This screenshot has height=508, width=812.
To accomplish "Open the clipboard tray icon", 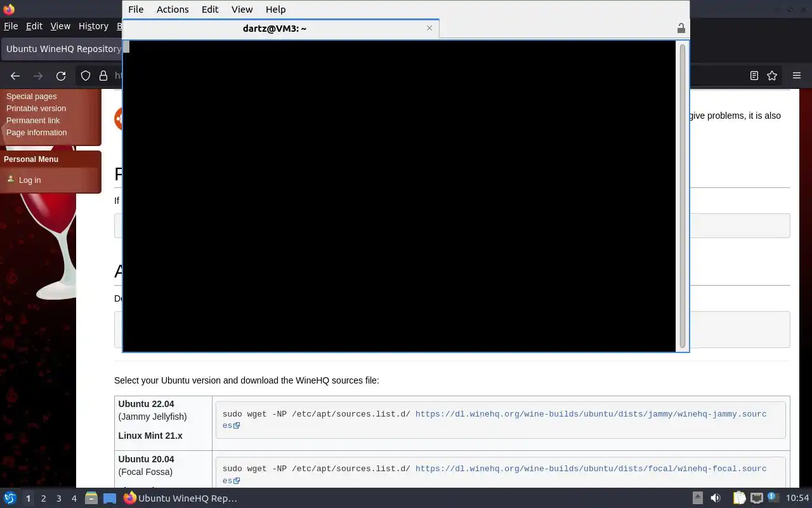I will click(x=739, y=498).
